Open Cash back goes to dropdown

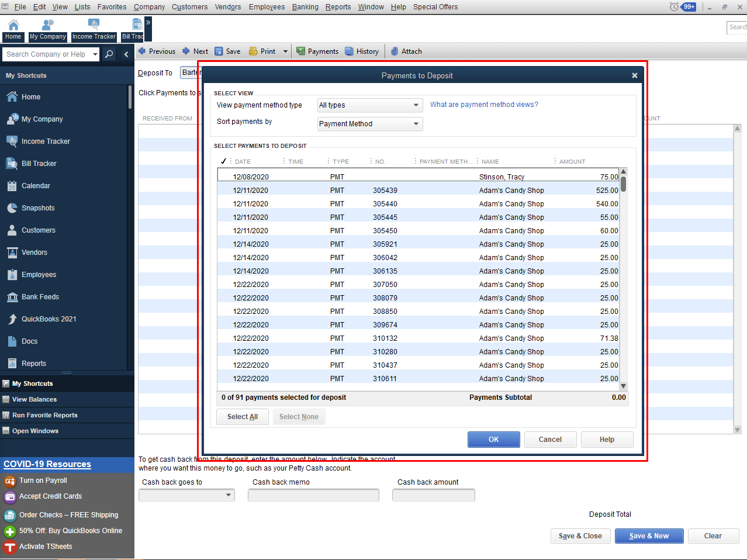(x=186, y=495)
